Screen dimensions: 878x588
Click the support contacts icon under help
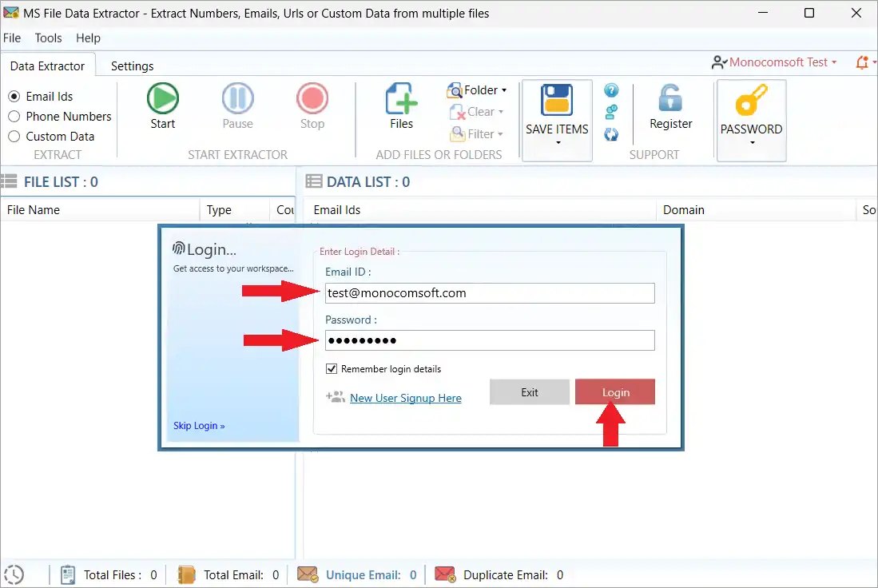pos(611,112)
